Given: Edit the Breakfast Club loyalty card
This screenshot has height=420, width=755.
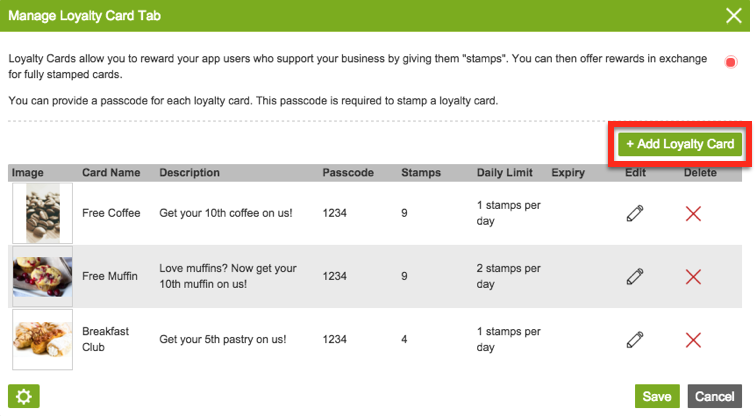Looking at the screenshot, I should 634,340.
